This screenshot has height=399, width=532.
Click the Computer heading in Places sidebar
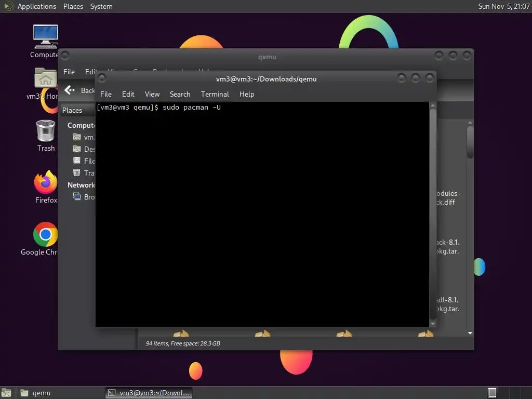(81, 126)
